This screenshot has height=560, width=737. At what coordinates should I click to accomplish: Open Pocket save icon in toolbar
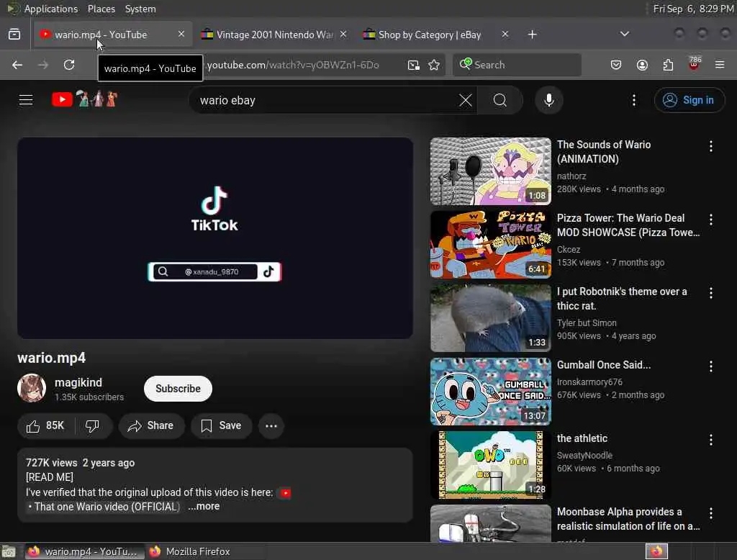[616, 65]
